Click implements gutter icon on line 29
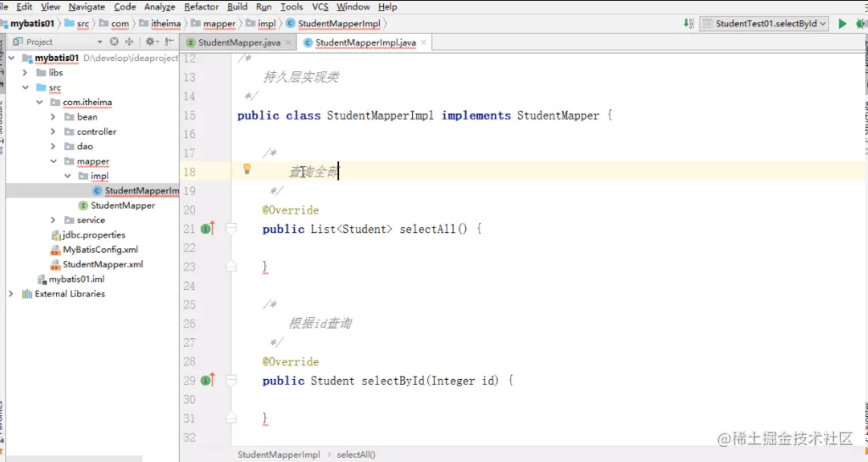This screenshot has height=462, width=868. coord(209,380)
